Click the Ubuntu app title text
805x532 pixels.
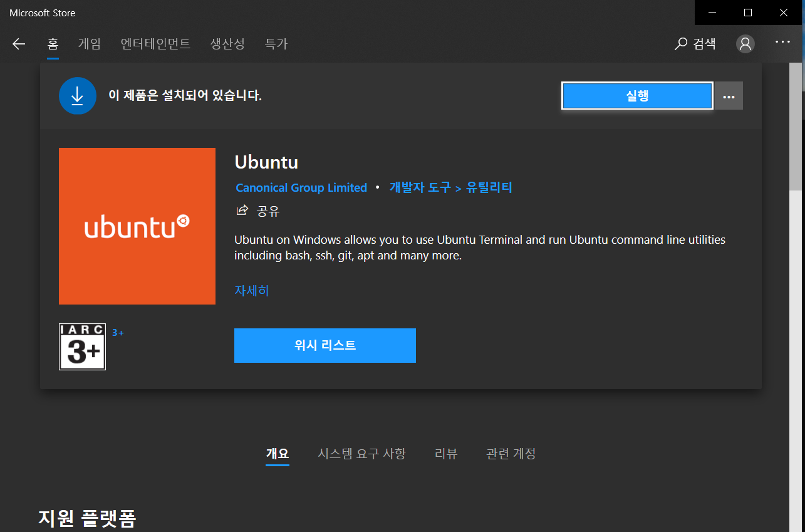[x=266, y=162]
